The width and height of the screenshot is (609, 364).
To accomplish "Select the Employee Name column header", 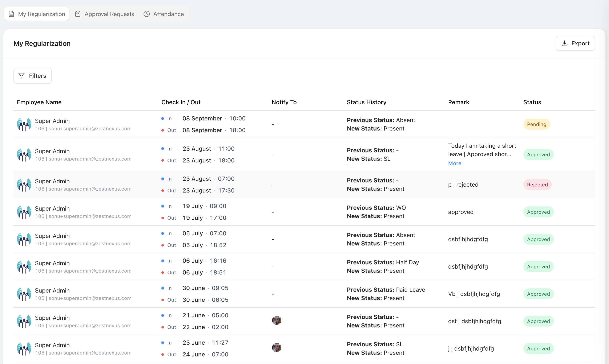I will tap(39, 102).
